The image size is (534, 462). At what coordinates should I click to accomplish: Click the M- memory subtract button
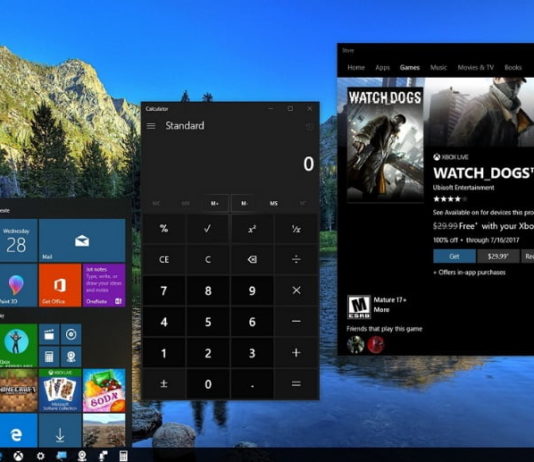tap(244, 203)
